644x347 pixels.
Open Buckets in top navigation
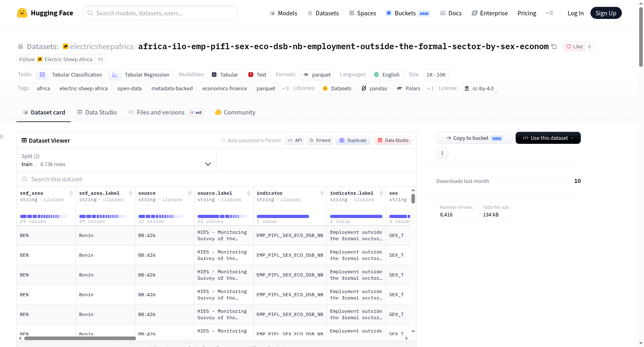click(408, 13)
